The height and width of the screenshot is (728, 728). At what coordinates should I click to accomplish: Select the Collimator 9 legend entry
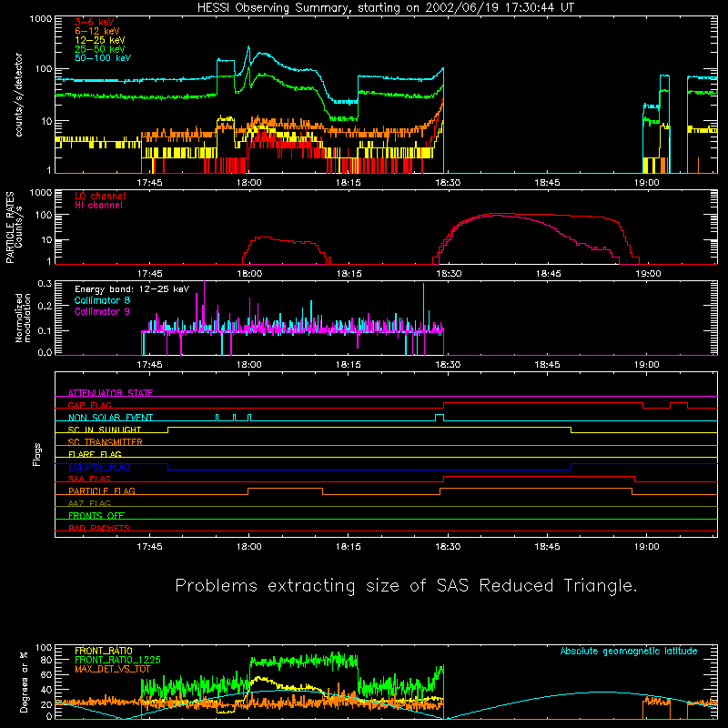click(102, 311)
